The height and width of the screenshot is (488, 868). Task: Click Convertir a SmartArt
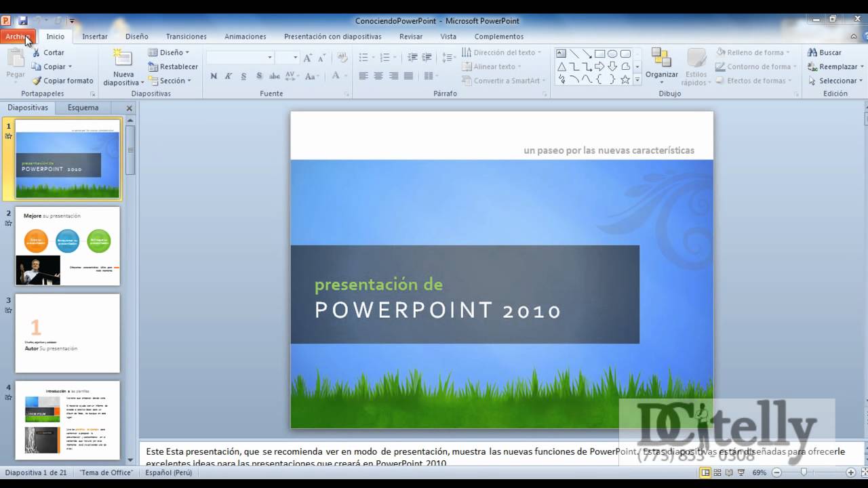(x=504, y=81)
